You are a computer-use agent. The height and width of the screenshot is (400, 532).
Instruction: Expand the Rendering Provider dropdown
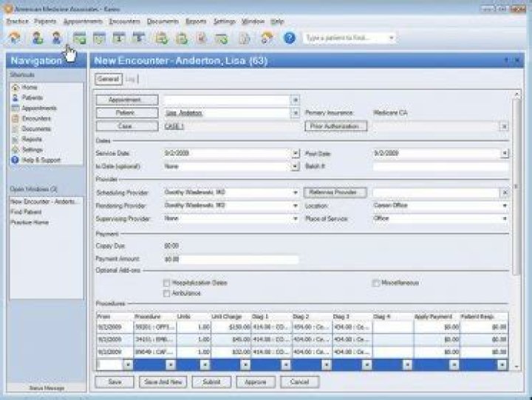coord(295,206)
